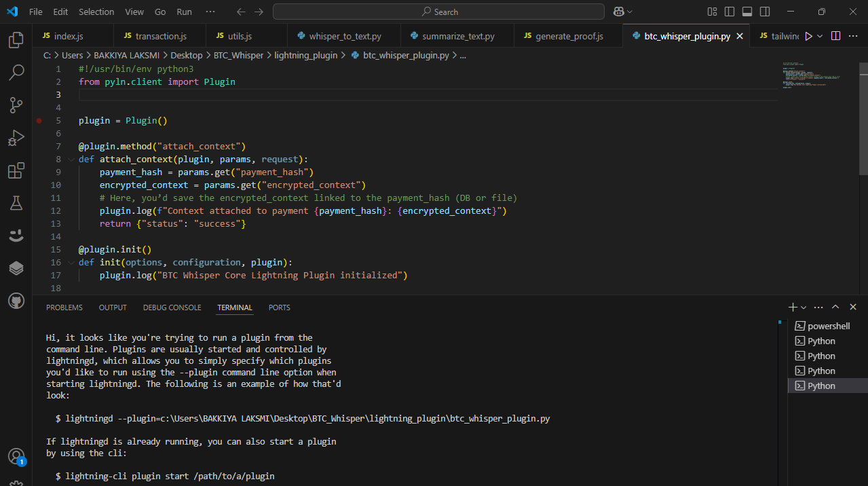Open the Testing flask icon view
The image size is (868, 486).
tap(16, 203)
